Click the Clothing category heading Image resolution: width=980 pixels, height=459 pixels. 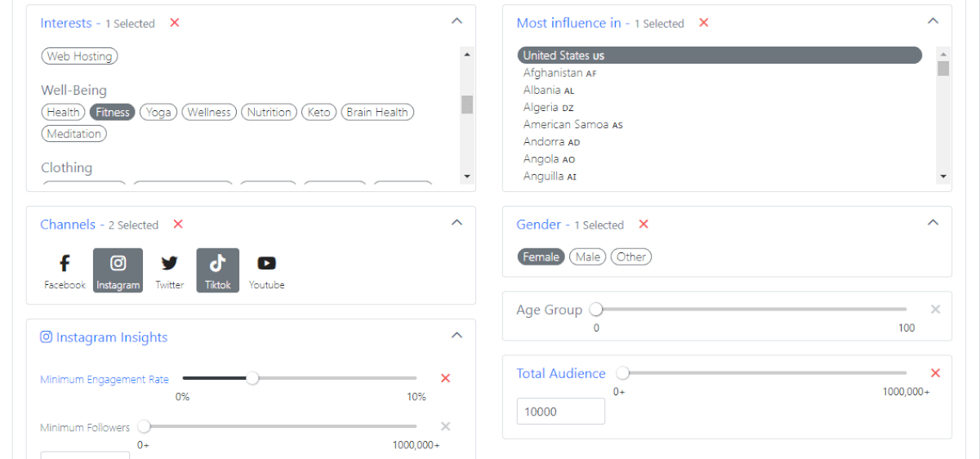[x=66, y=167]
